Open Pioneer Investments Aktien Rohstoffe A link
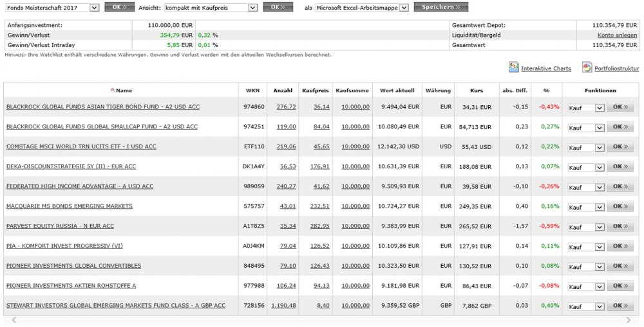The height and width of the screenshot is (327, 644). tap(71, 286)
